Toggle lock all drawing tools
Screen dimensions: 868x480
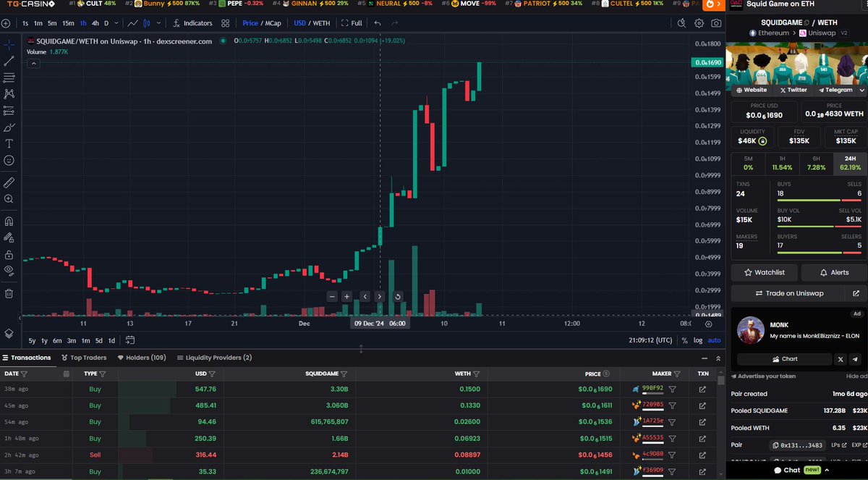point(9,254)
